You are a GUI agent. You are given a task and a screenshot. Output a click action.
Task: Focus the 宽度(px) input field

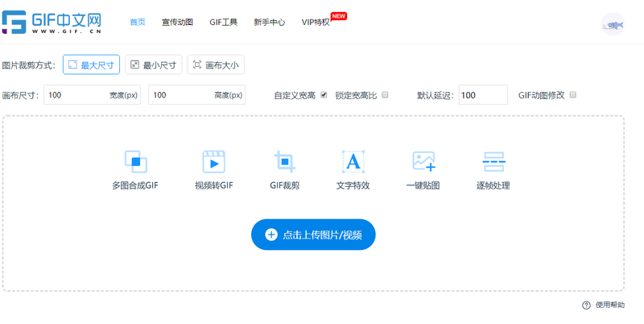pos(92,94)
